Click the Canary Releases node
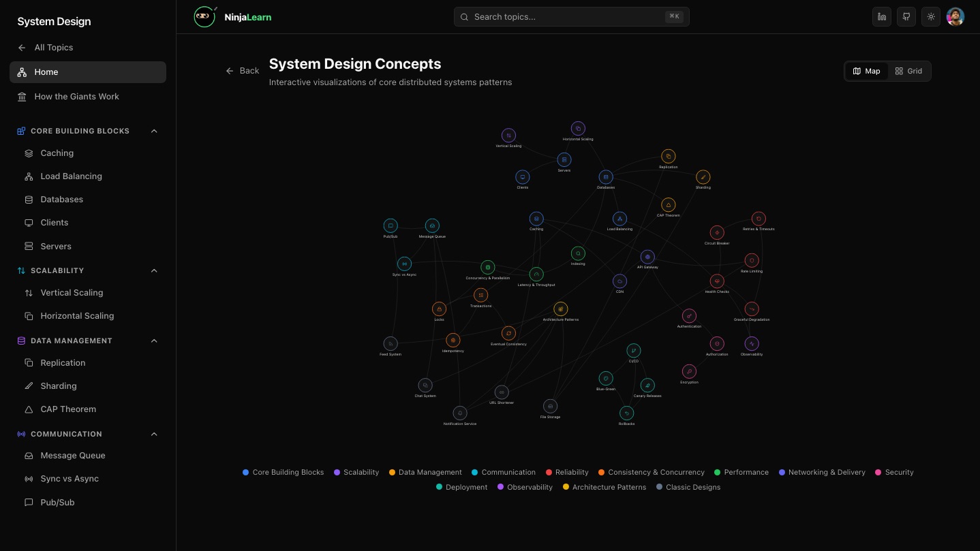This screenshot has height=551, width=980. tap(647, 385)
